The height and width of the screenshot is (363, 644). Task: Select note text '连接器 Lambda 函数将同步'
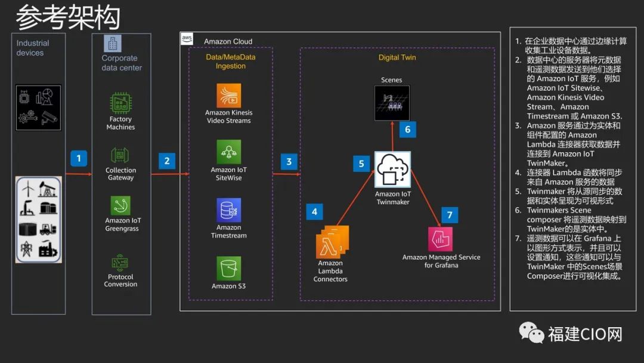(x=574, y=173)
